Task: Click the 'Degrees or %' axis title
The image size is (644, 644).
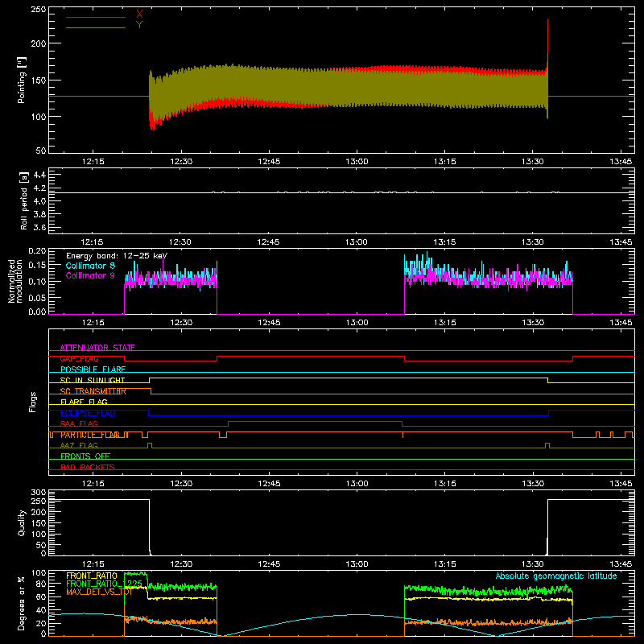Action: click(22, 603)
